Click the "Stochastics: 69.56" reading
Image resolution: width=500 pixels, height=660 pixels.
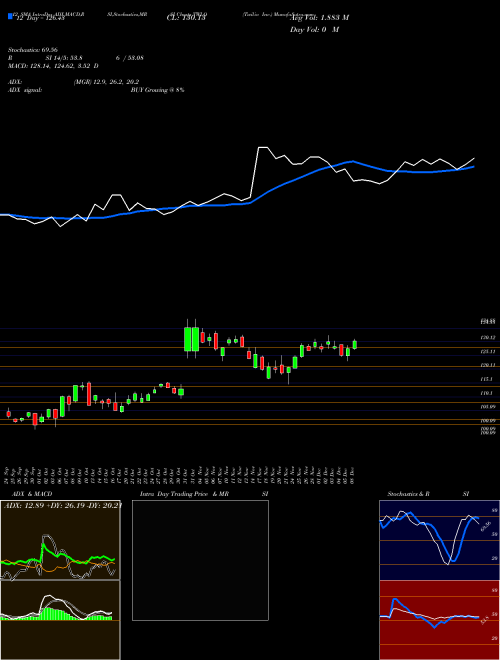click(x=31, y=50)
